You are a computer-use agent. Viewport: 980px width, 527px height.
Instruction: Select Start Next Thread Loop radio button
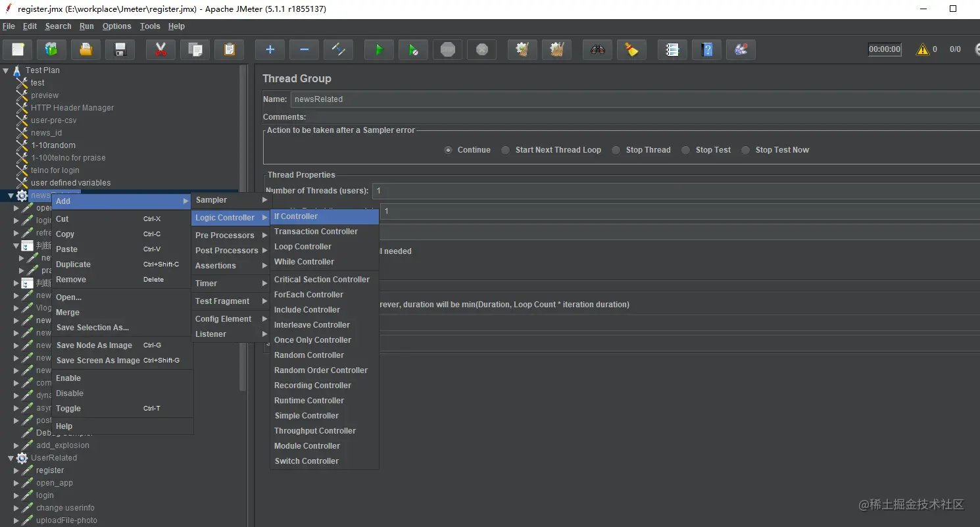(x=505, y=150)
